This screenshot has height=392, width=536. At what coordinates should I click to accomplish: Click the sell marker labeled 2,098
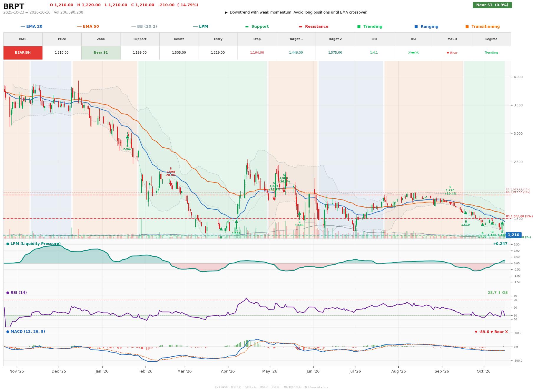(171, 185)
